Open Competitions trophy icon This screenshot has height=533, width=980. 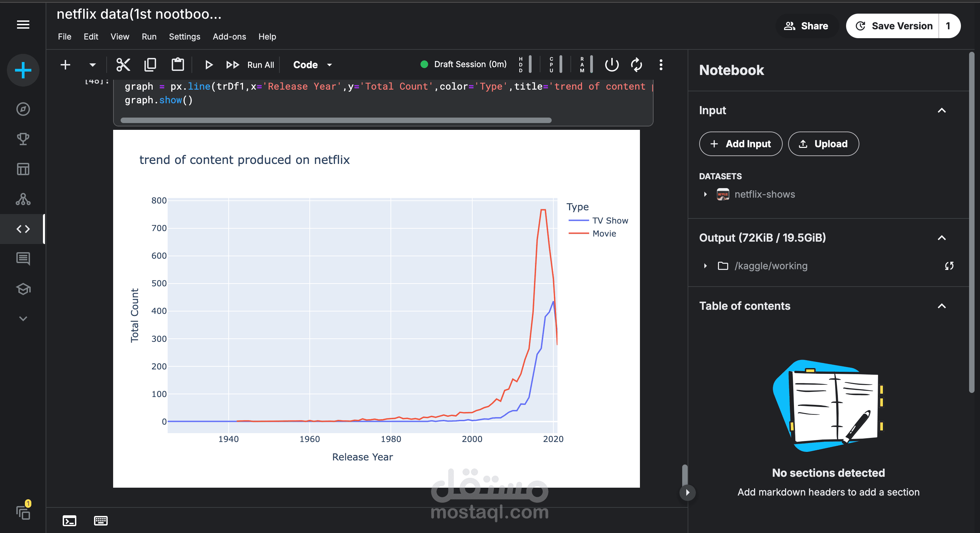point(23,139)
